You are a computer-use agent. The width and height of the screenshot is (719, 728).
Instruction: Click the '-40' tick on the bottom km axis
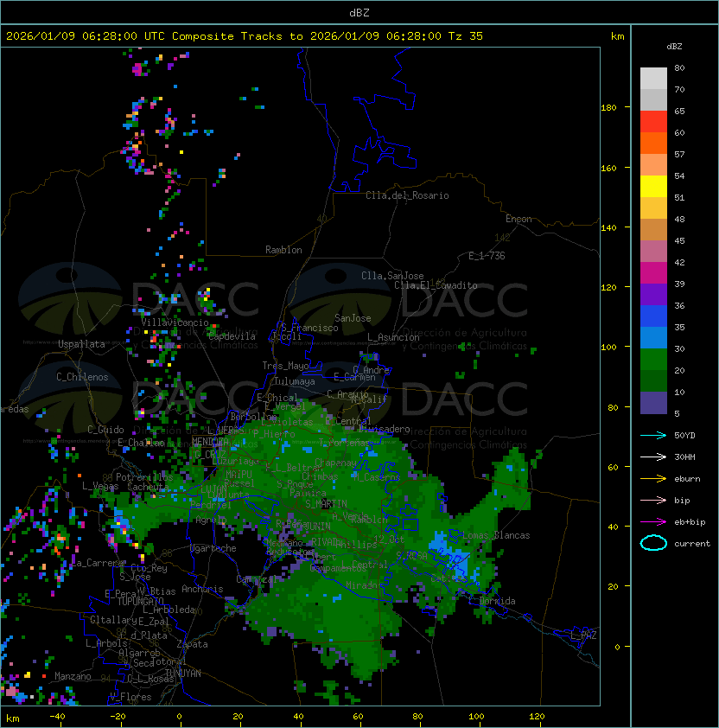pyautogui.click(x=57, y=717)
